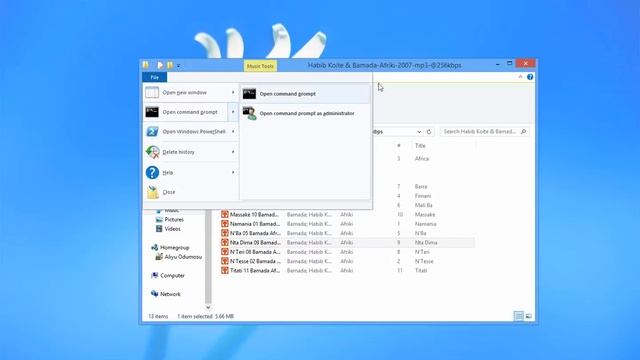
Task: Click the search box for Habib Koite folder
Action: click(484, 131)
